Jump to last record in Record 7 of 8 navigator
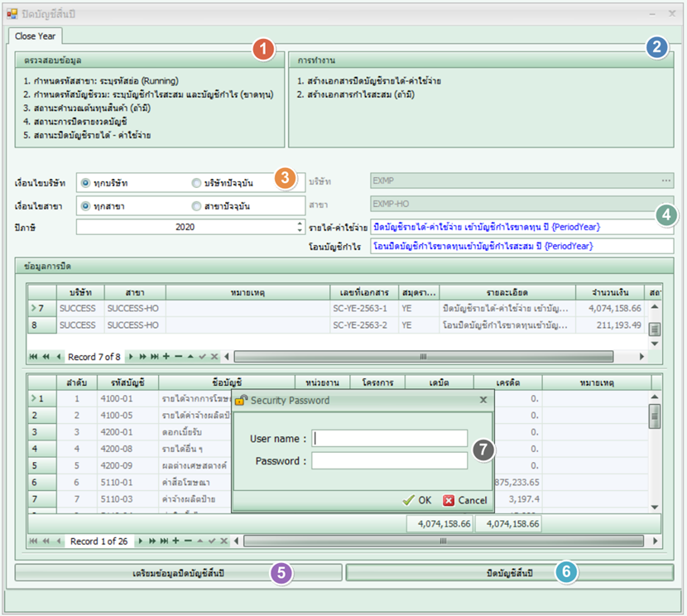 pos(155,356)
